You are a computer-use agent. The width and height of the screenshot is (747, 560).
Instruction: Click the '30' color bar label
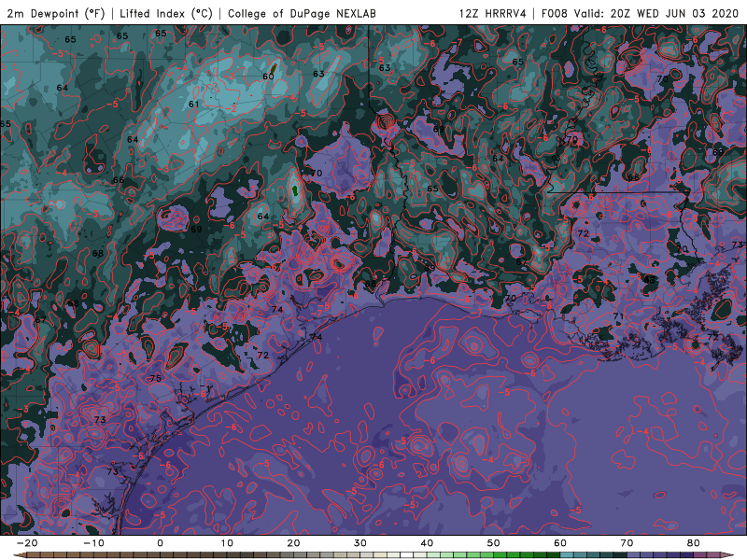360,543
